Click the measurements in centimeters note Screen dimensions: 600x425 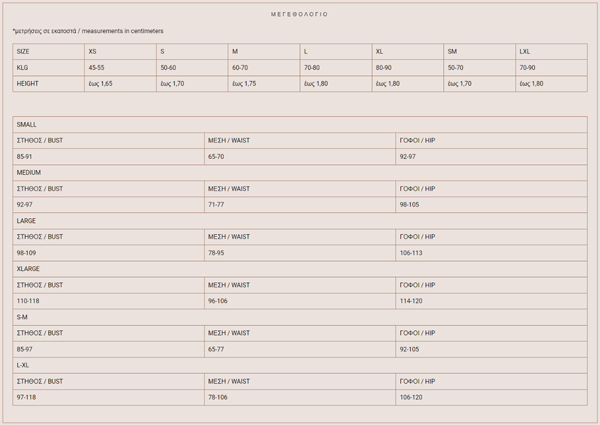[x=88, y=31]
